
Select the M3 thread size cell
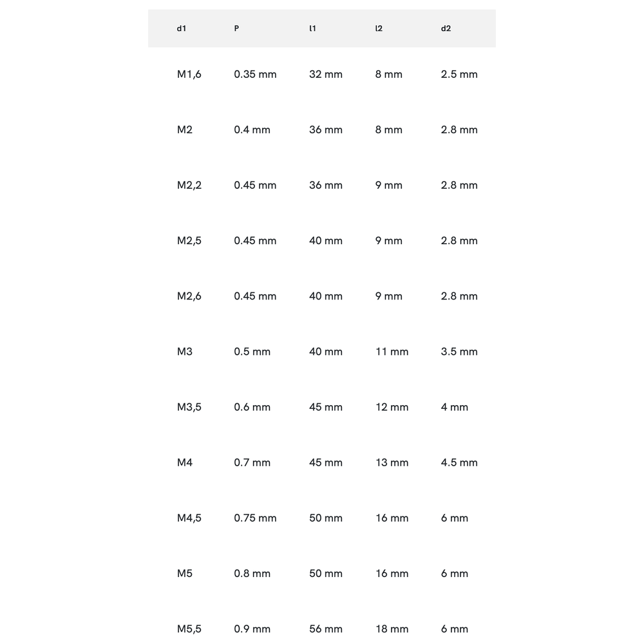[185, 351]
